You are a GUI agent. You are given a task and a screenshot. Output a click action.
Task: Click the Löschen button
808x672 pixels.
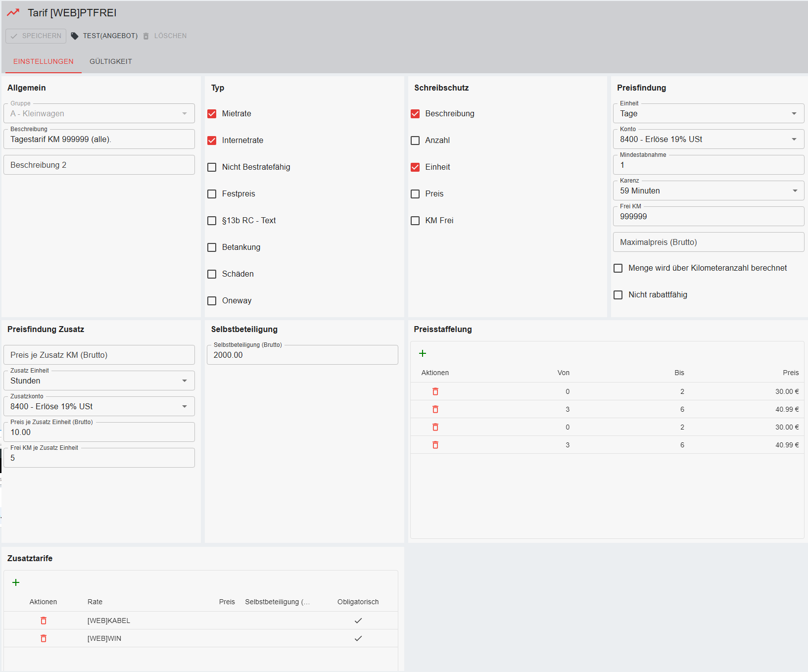click(165, 36)
